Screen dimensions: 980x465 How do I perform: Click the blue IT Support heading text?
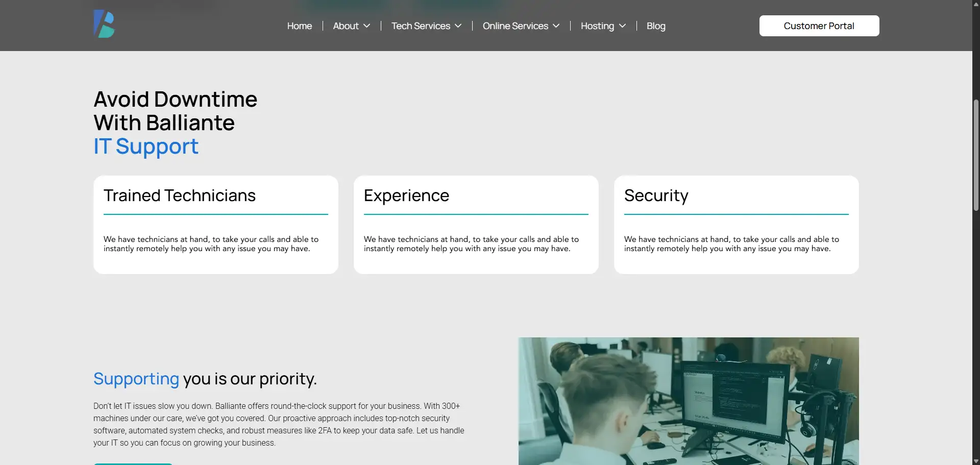(x=146, y=146)
